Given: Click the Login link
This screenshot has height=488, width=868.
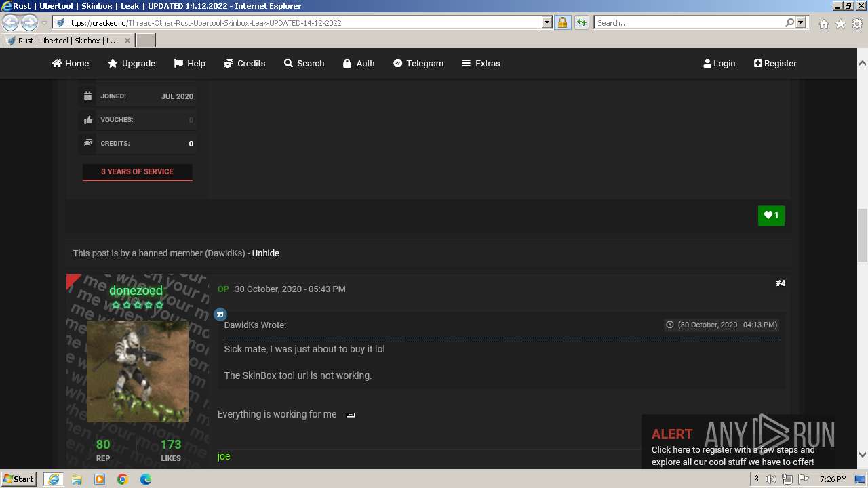Looking at the screenshot, I should [719, 63].
